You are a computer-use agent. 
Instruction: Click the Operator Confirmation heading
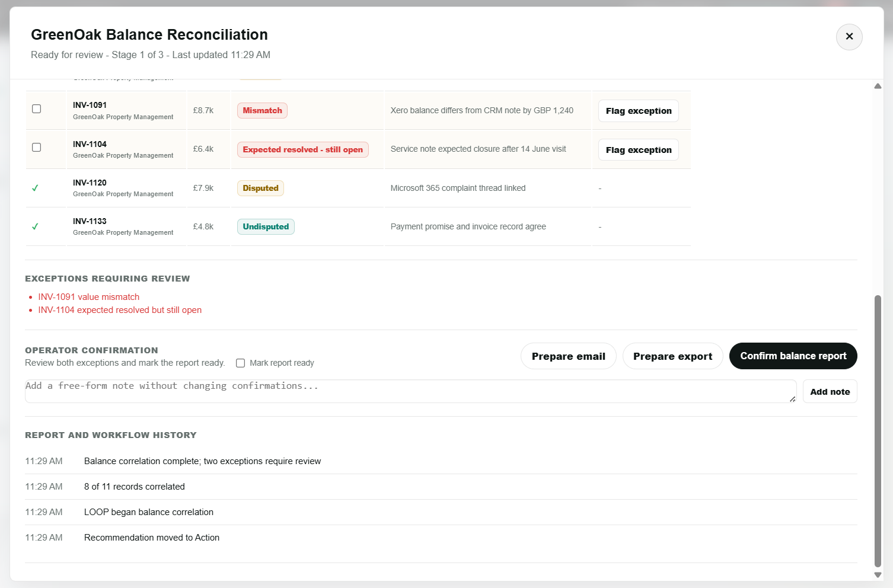91,350
